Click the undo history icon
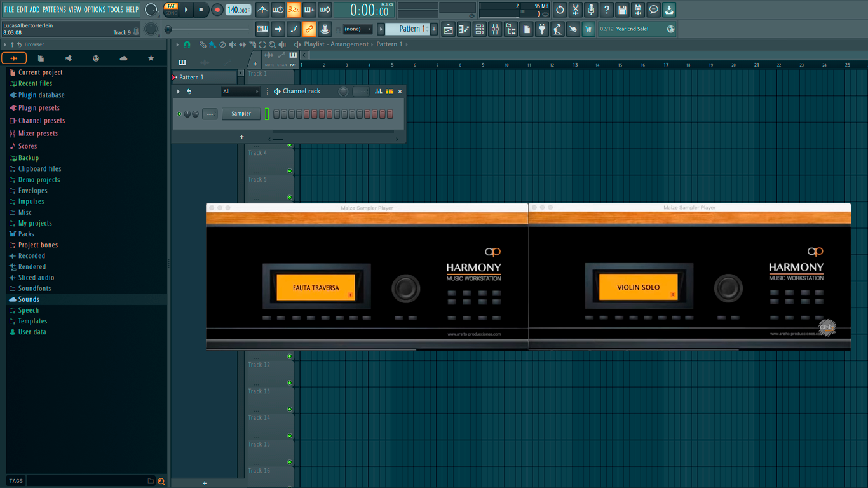The image size is (868, 488). click(x=560, y=10)
